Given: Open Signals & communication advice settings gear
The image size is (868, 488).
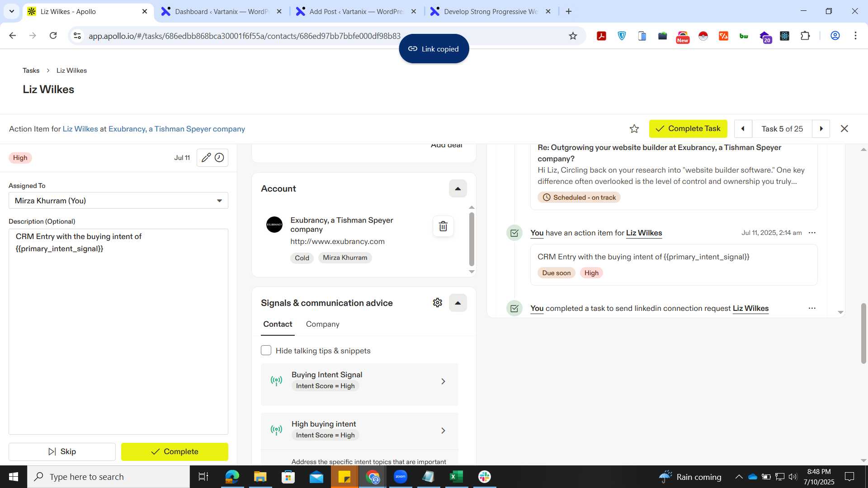Looking at the screenshot, I should click(x=437, y=303).
